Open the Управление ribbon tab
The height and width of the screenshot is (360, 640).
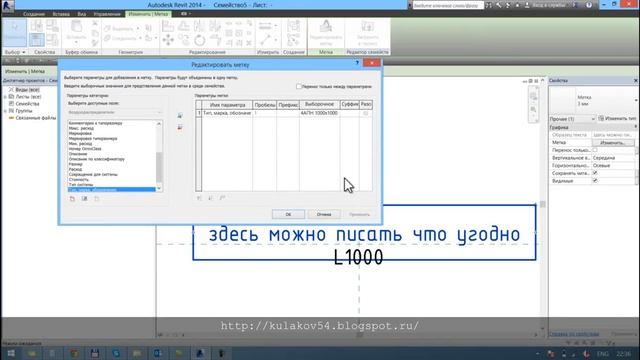107,14
